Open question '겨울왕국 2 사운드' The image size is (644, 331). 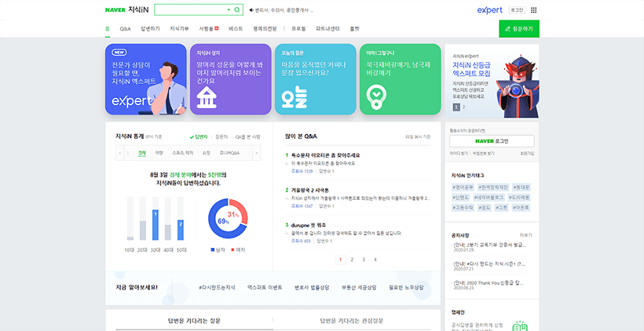310,190
